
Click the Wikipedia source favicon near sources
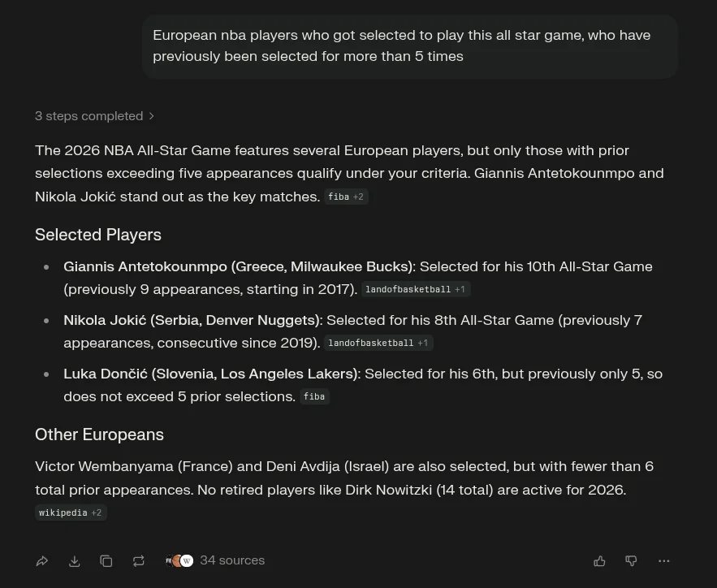point(187,561)
